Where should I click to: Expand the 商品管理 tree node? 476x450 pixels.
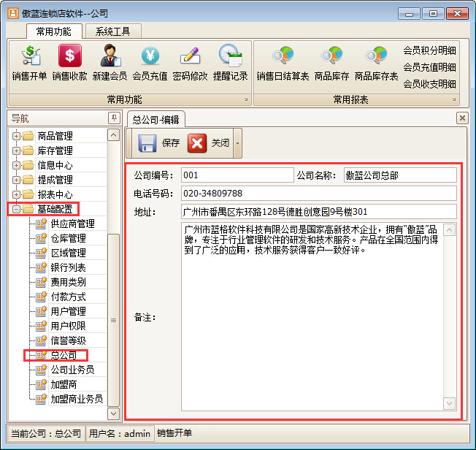pyautogui.click(x=16, y=136)
